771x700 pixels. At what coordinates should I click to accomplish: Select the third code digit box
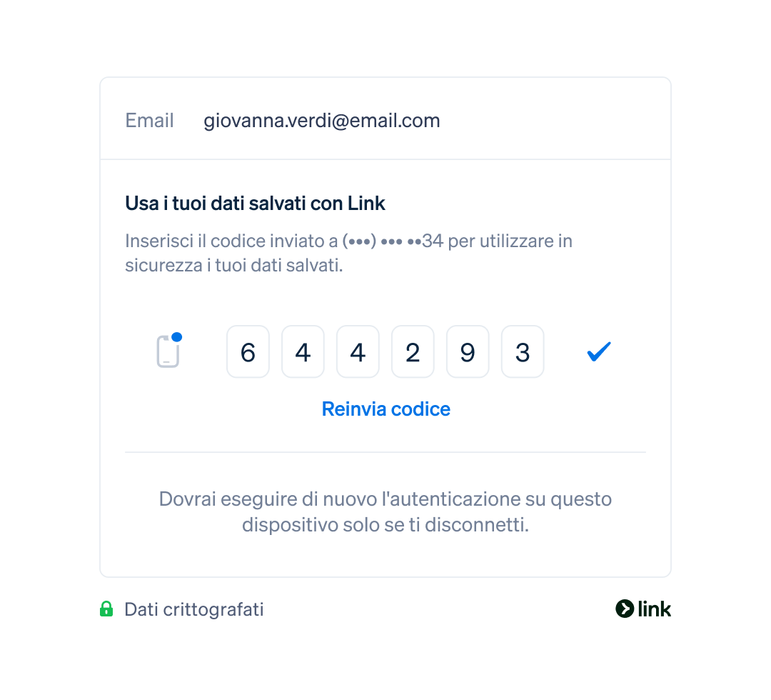pyautogui.click(x=358, y=351)
